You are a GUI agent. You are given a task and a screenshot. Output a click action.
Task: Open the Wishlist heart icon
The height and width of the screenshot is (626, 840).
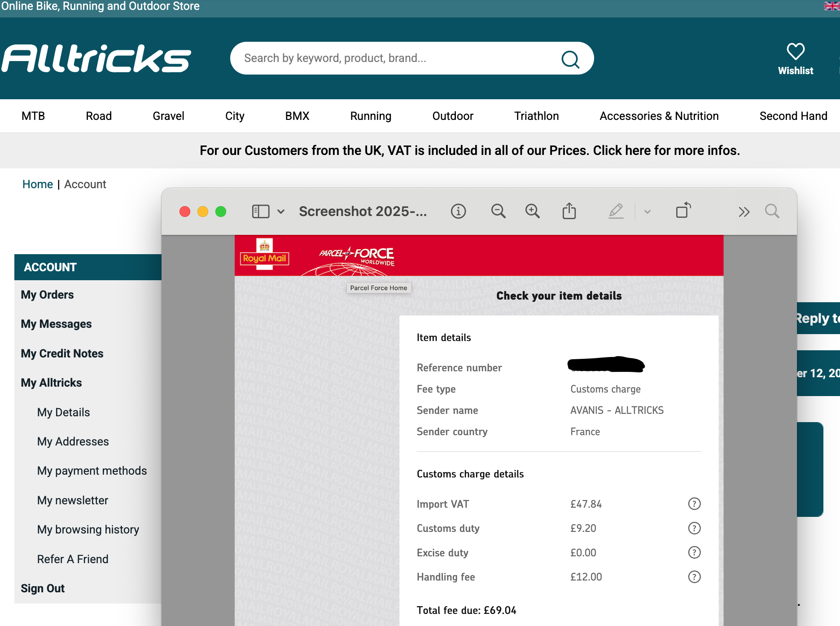796,52
